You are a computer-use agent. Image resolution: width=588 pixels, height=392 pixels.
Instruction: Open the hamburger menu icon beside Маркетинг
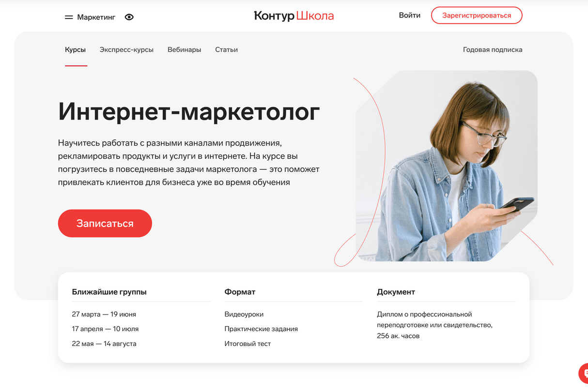(68, 17)
